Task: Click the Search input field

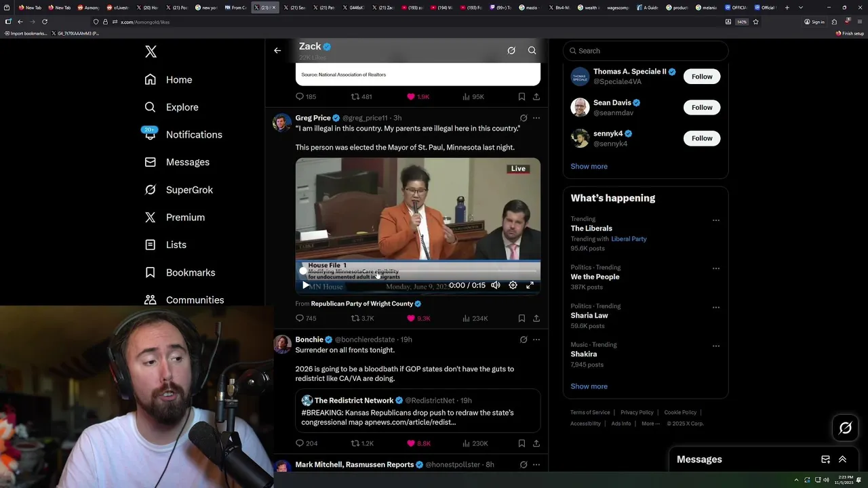Action: pos(646,51)
